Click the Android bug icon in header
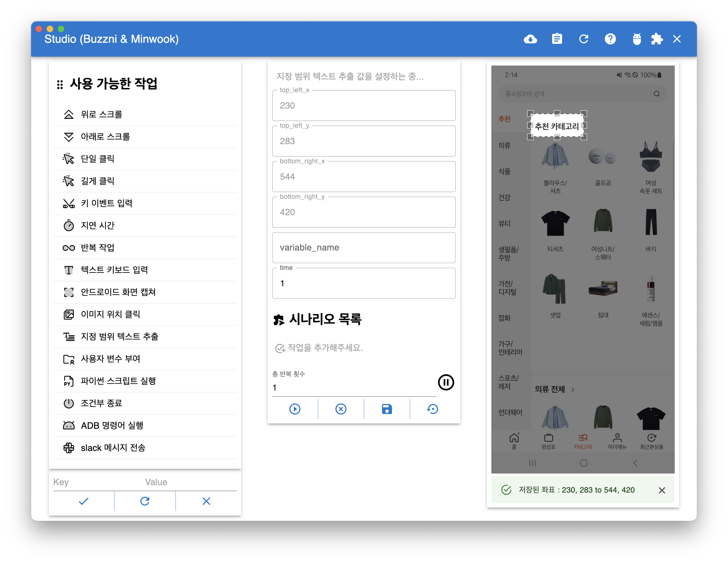 point(637,39)
